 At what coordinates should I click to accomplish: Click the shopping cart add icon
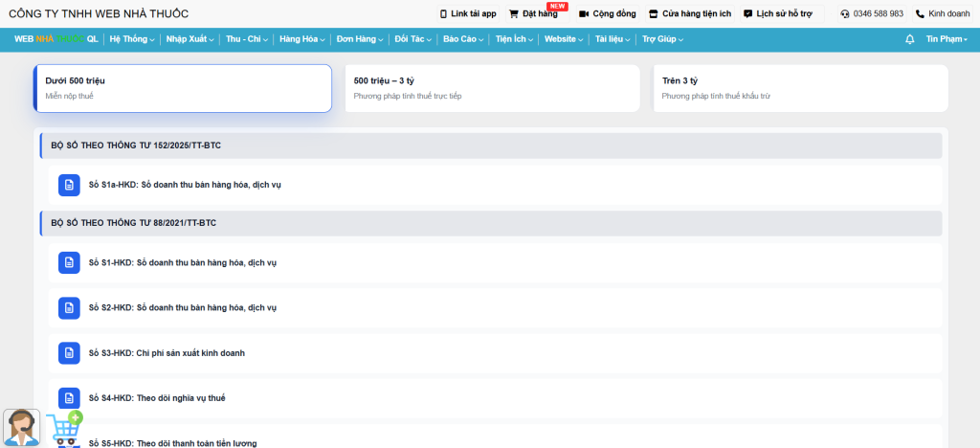(65, 429)
